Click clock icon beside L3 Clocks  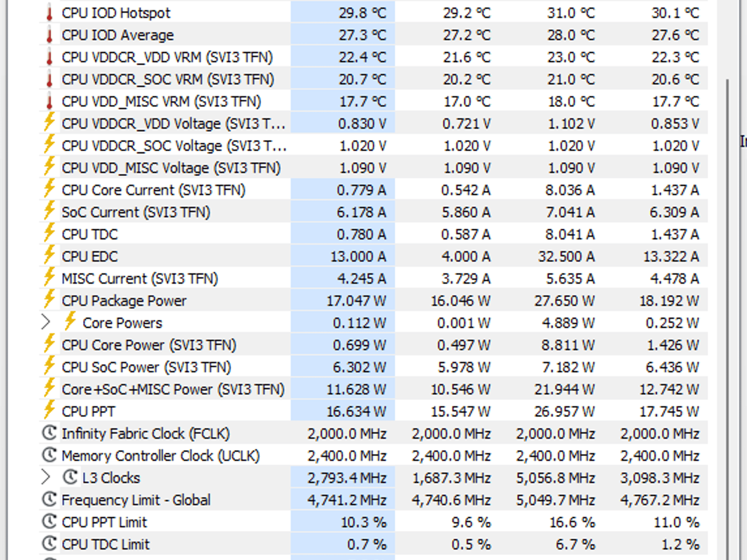70,477
